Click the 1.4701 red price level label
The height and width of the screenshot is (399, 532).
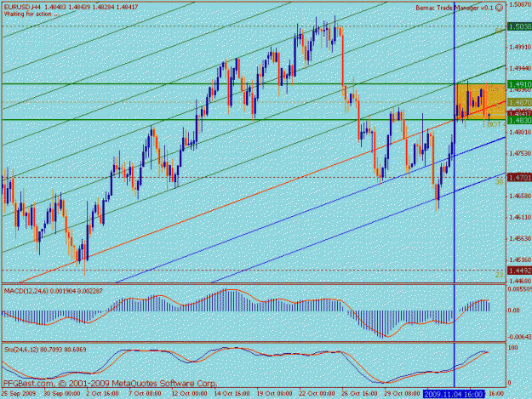click(x=519, y=177)
